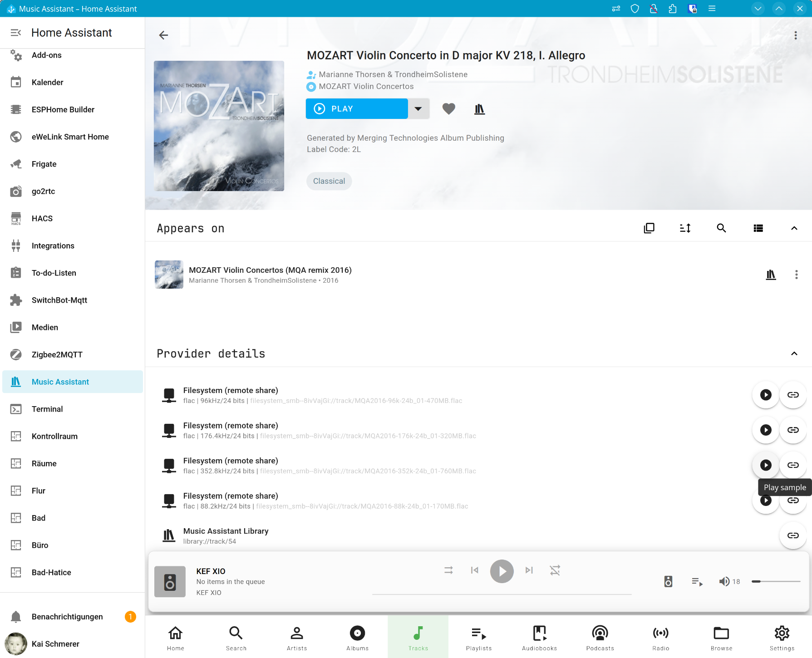Switch to the Artists tab
Viewport: 812px width, 658px height.
[297, 637]
